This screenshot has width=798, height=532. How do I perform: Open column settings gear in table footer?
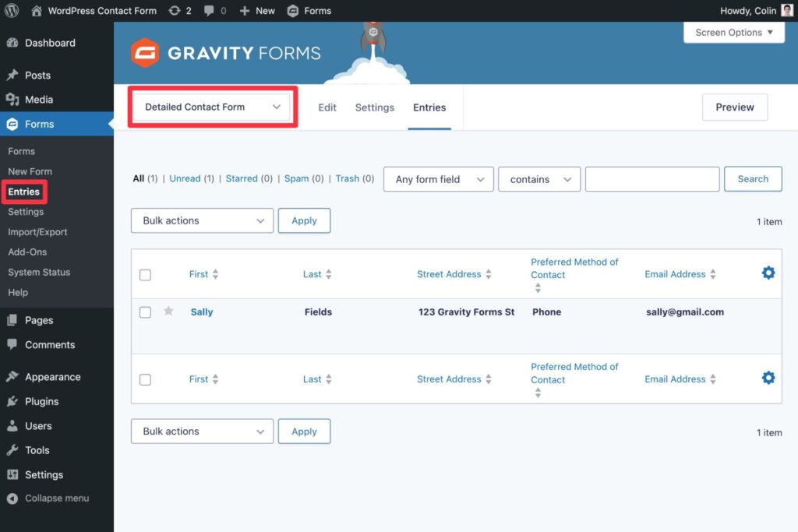click(x=768, y=378)
